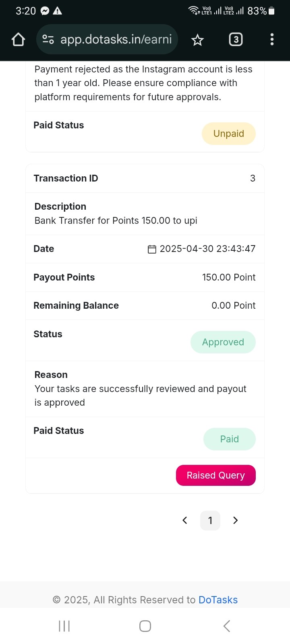Open the tab switcher showing 3 tabs
The height and width of the screenshot is (644, 290).
click(236, 39)
